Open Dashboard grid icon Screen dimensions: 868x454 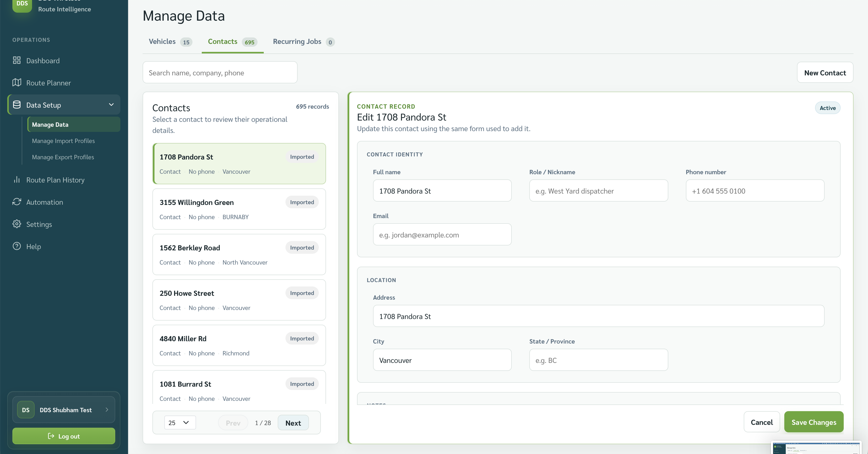coord(17,60)
